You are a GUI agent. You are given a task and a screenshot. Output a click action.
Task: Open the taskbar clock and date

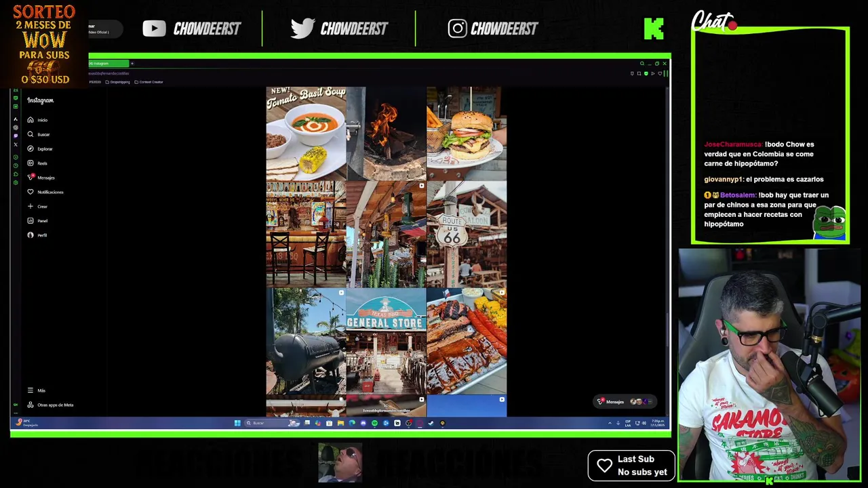[x=658, y=423]
